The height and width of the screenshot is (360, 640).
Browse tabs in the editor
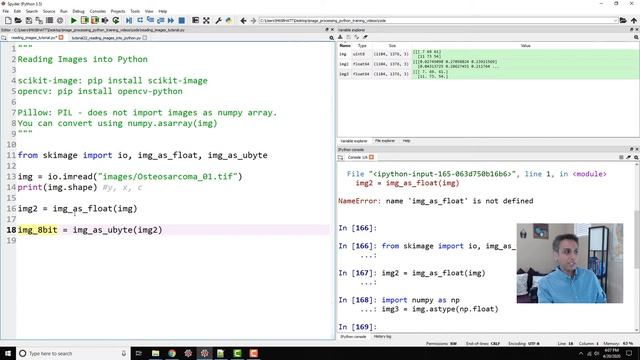tap(4, 38)
